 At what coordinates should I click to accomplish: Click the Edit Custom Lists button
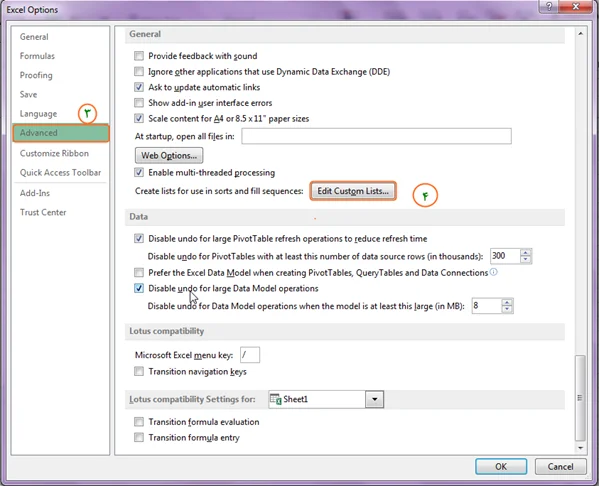pos(353,191)
